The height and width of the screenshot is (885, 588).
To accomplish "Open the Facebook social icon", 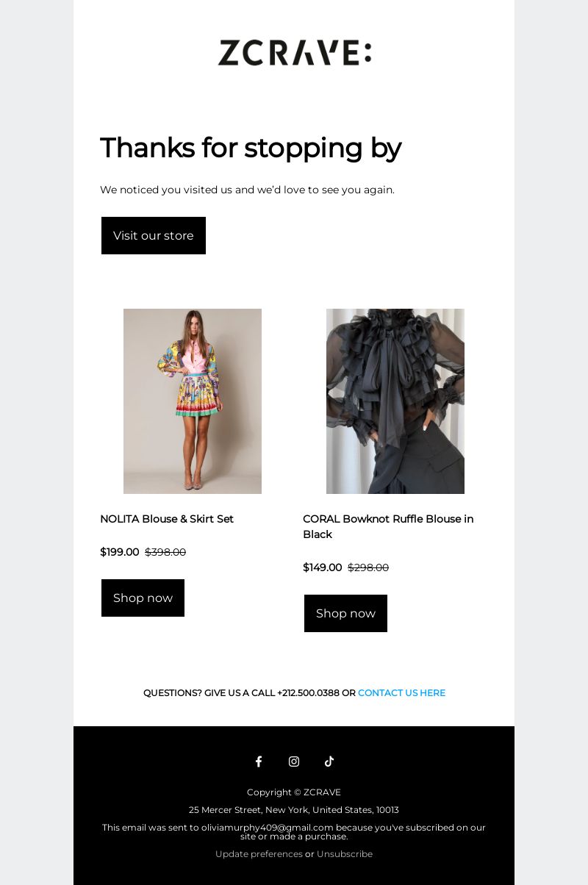I will click(259, 762).
